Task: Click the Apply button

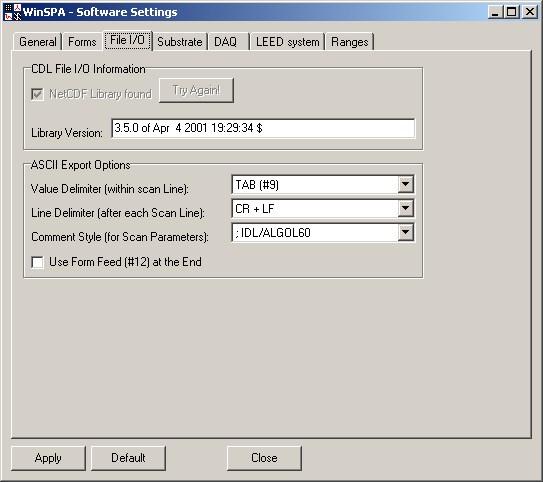Action: (x=48, y=458)
